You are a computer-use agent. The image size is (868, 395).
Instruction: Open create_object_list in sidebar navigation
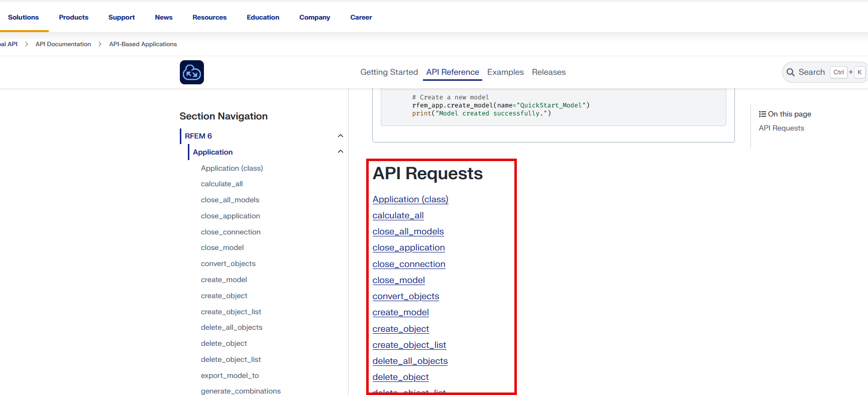231,312
